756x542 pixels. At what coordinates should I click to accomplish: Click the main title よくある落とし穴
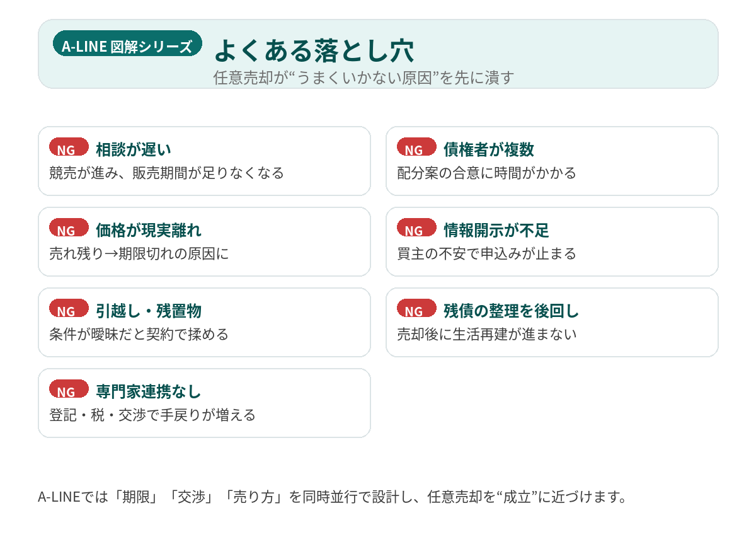click(314, 50)
